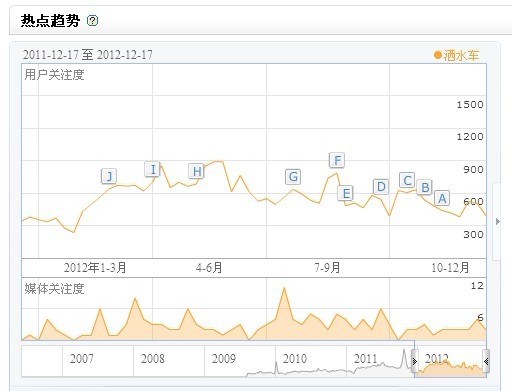
Task: Select event marker A on the chart
Action: [442, 198]
